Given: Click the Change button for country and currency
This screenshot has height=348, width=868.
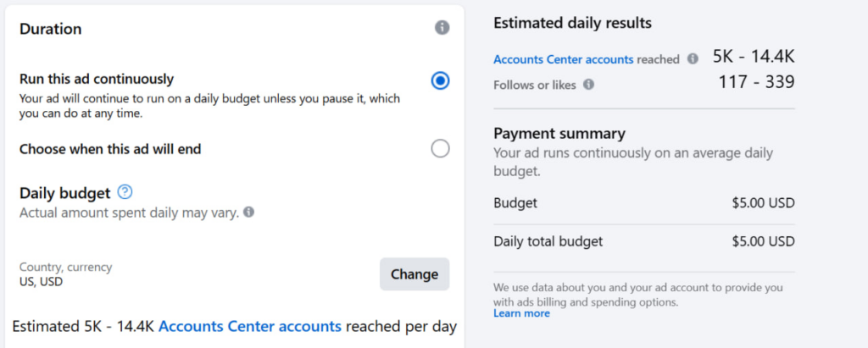Looking at the screenshot, I should 415,273.
